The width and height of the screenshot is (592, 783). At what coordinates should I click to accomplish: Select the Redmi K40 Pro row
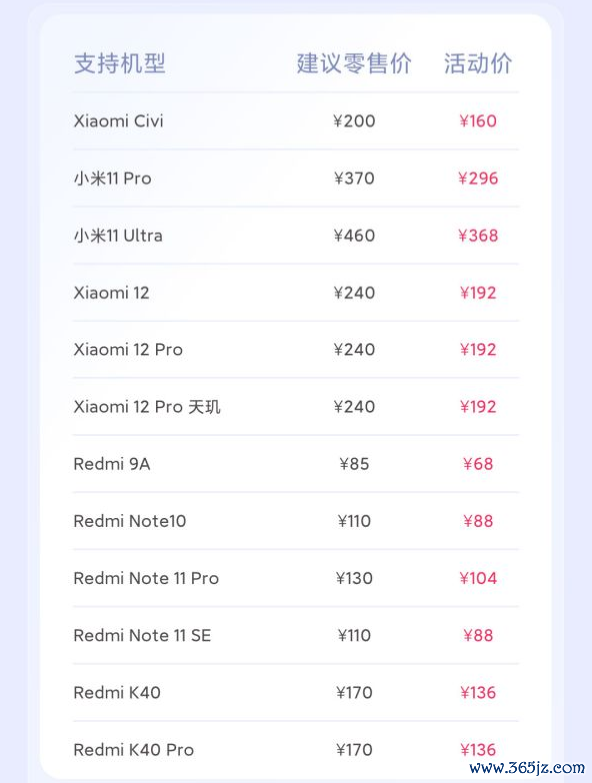[x=296, y=750]
